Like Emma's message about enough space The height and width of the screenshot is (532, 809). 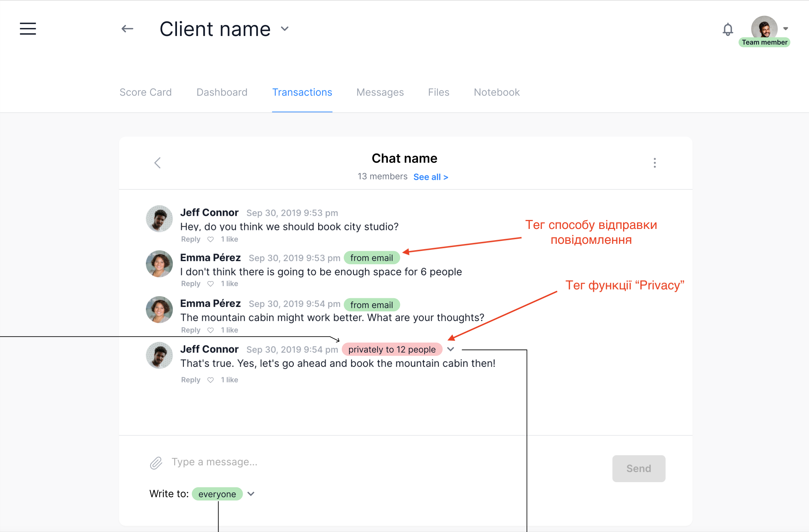click(x=211, y=284)
